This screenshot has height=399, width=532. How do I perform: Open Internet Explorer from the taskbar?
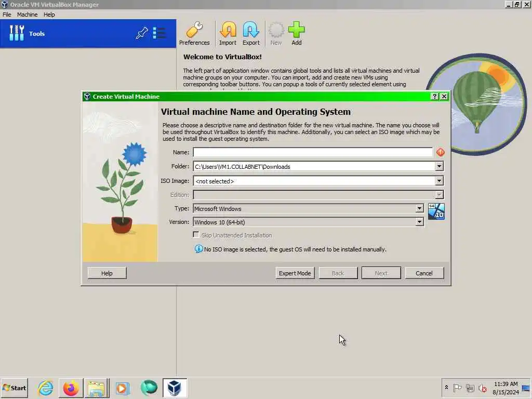tap(46, 388)
